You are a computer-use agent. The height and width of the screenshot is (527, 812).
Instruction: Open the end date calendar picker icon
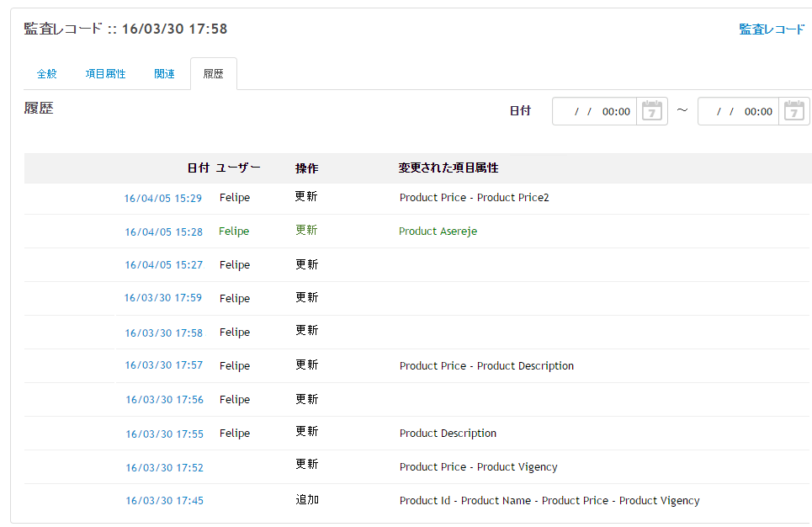click(x=793, y=111)
